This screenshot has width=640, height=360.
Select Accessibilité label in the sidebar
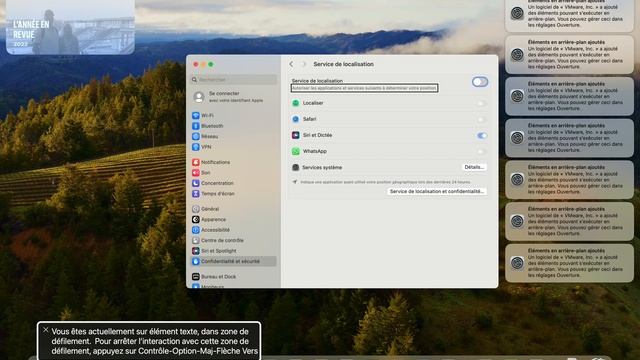coord(216,230)
